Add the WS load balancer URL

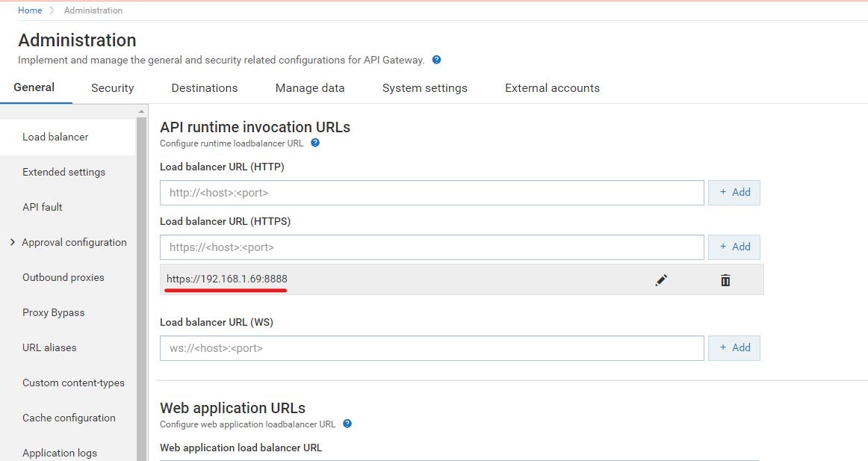point(734,348)
